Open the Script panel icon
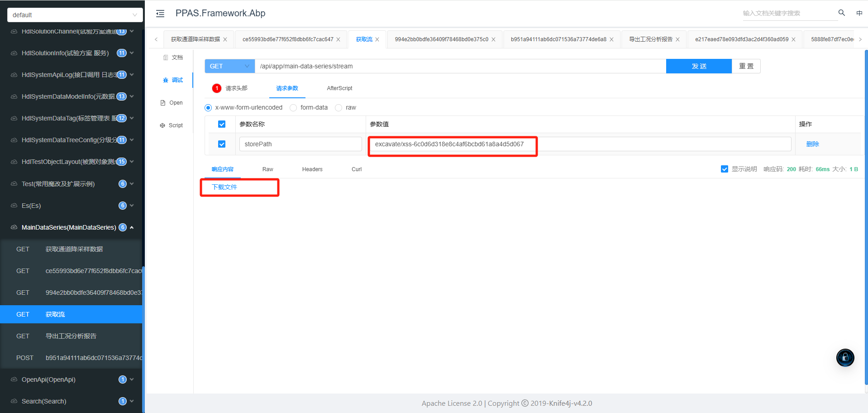Screen dimensions: 868x413 (162, 125)
